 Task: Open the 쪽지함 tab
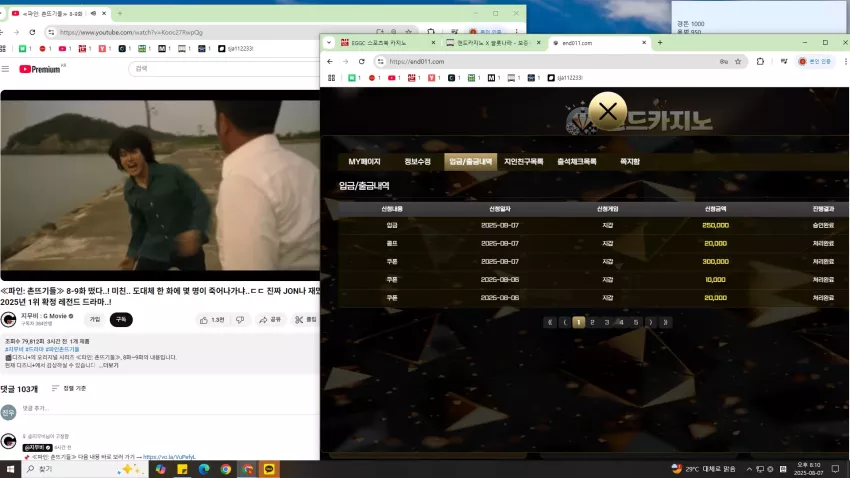click(629, 162)
